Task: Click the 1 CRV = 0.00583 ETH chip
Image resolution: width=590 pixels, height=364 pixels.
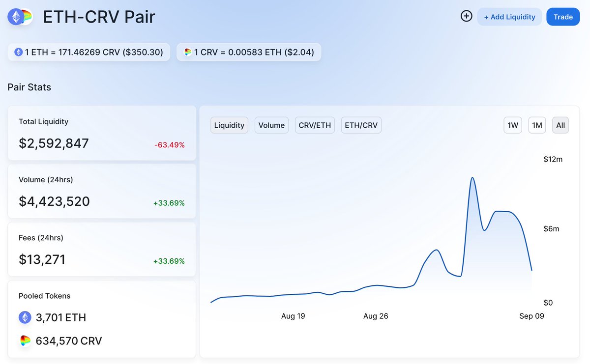Action: pos(249,52)
